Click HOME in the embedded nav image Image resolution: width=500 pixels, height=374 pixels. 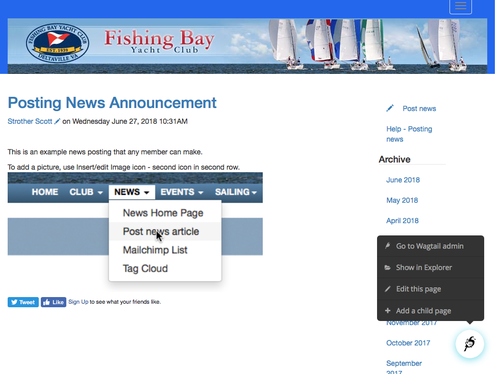pyautogui.click(x=45, y=192)
